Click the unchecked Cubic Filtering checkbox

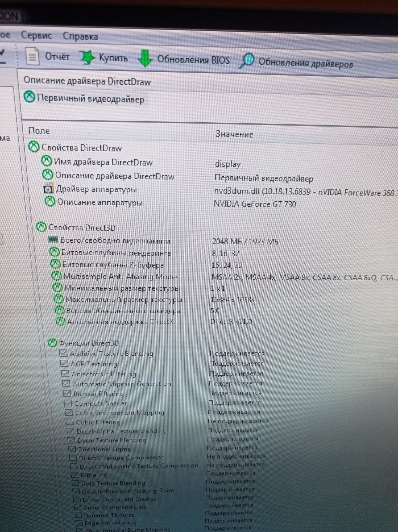69,422
